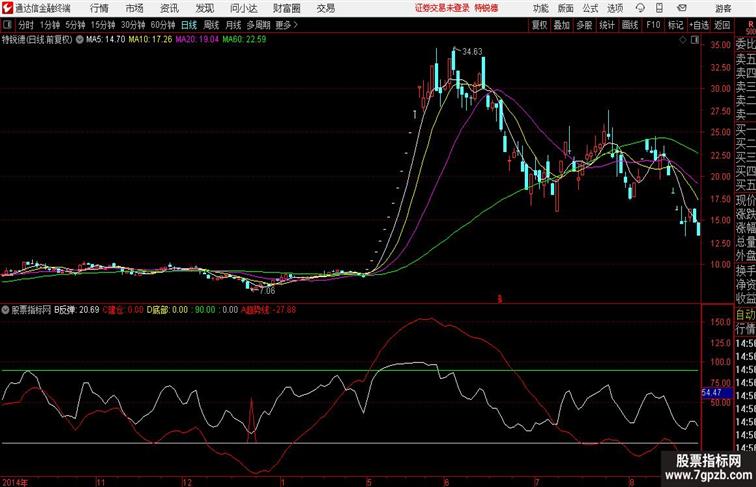Viewport: 756px width, 487px height.
Task: Toggle the left panel icon beside 分时
Action: coord(7,25)
